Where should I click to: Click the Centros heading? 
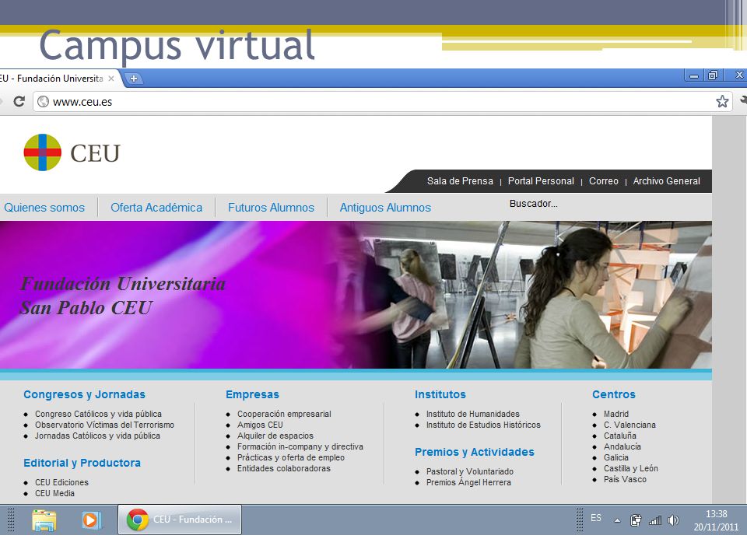click(x=614, y=394)
